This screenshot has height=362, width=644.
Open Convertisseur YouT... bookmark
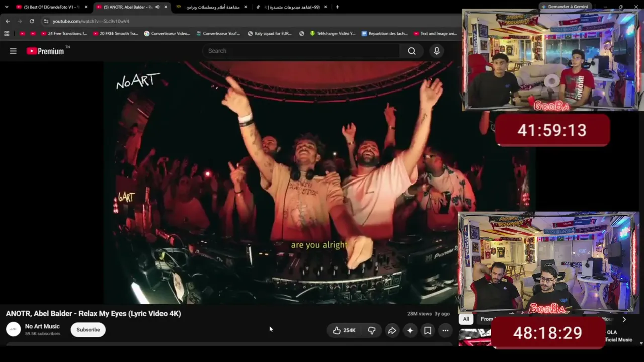click(218, 34)
